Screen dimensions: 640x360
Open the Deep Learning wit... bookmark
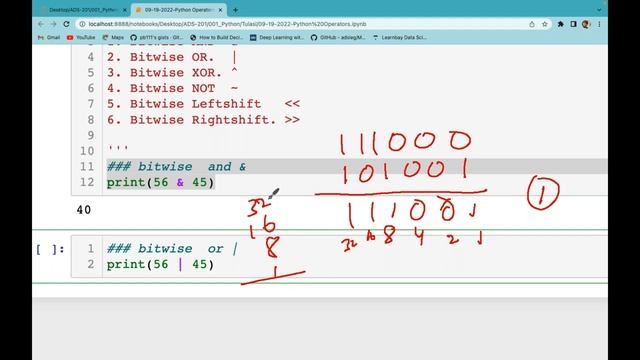coord(277,37)
